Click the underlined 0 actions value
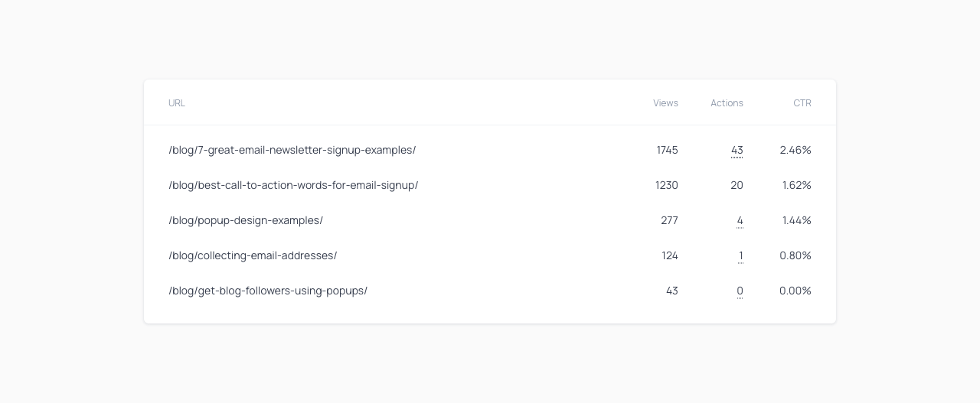The width and height of the screenshot is (980, 403). [x=740, y=291]
